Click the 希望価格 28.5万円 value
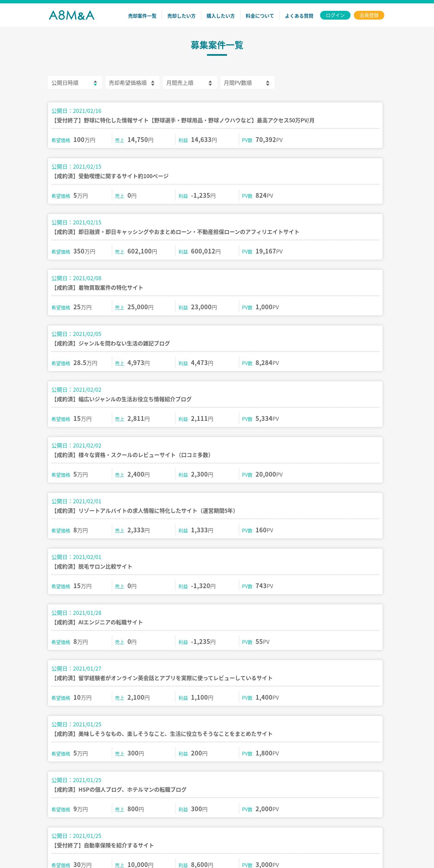This screenshot has height=868, width=434. coord(74,363)
